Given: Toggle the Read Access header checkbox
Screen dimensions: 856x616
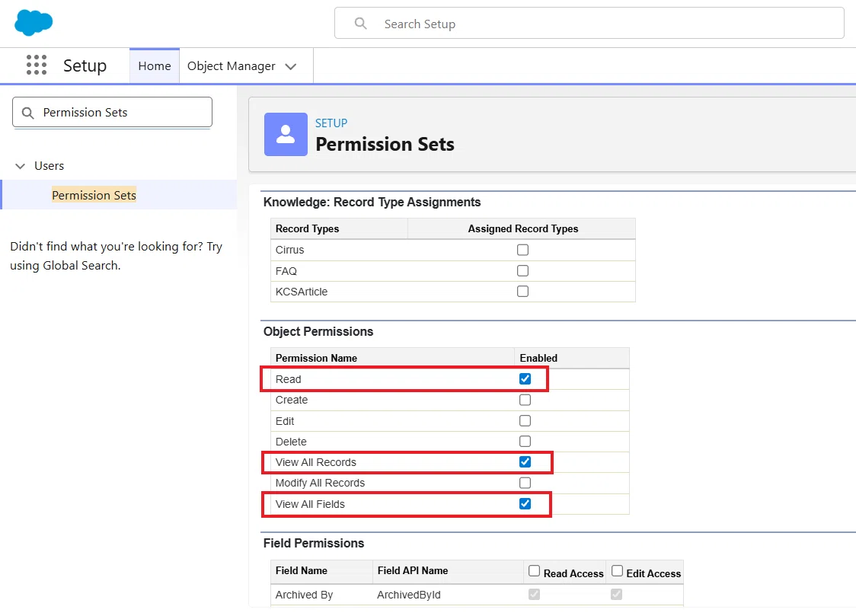Looking at the screenshot, I should (x=535, y=571).
